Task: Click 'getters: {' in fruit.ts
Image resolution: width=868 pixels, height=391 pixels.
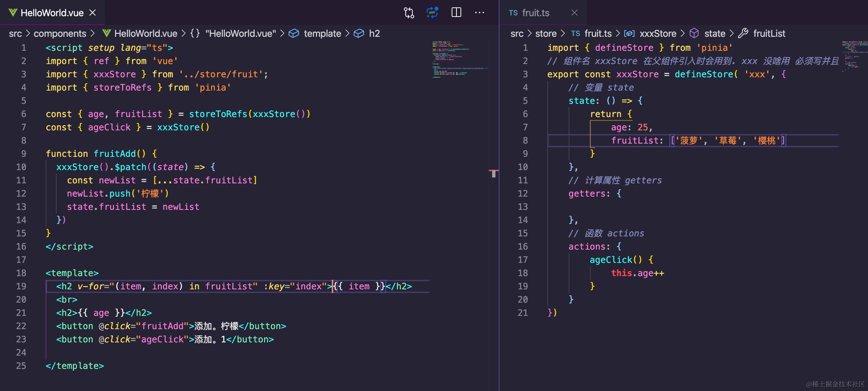Action: point(595,193)
